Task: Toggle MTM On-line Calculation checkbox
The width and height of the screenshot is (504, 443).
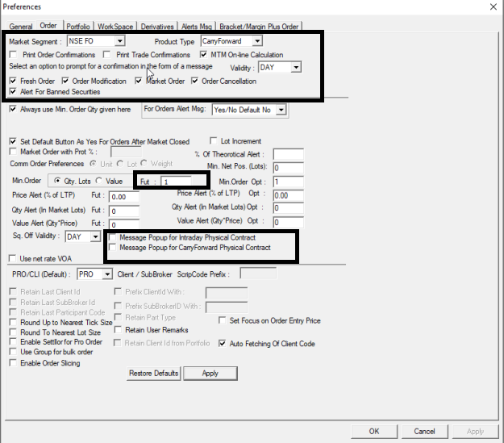Action: [x=204, y=55]
